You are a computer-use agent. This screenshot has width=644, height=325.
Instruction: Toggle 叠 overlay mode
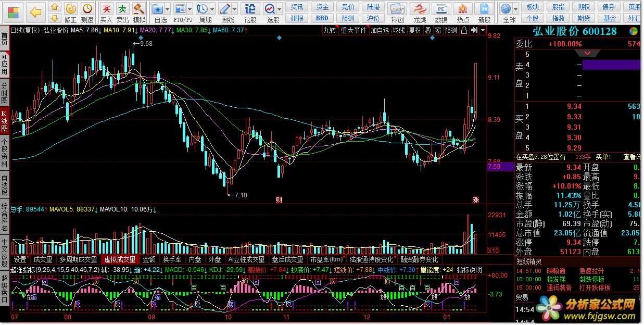coord(428,31)
